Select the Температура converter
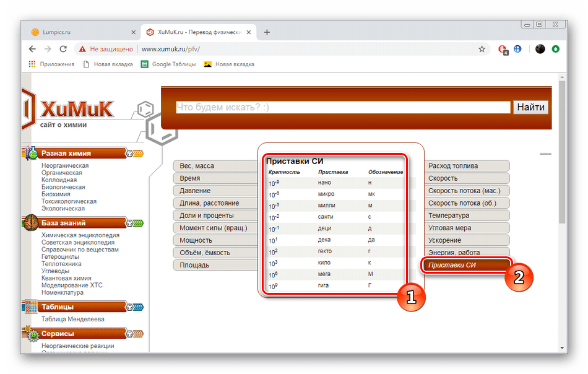Viewport: 588px width, 374px height. click(467, 215)
